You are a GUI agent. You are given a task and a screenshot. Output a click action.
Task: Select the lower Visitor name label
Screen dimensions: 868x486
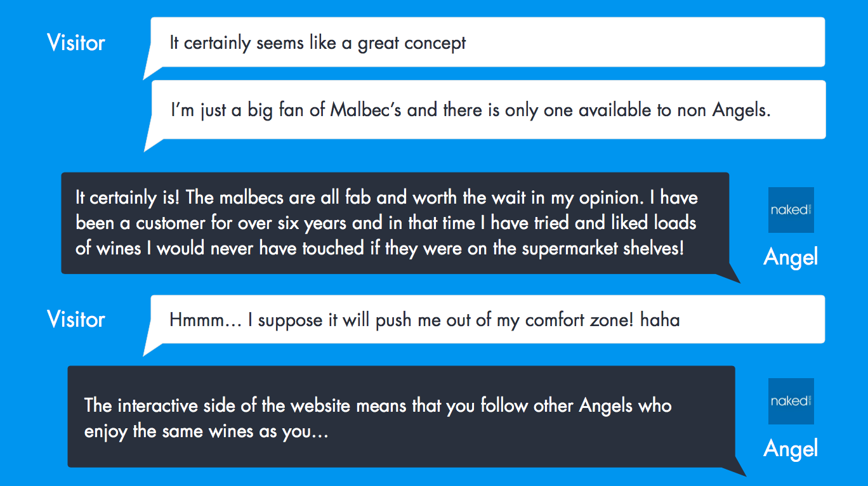[76, 319]
